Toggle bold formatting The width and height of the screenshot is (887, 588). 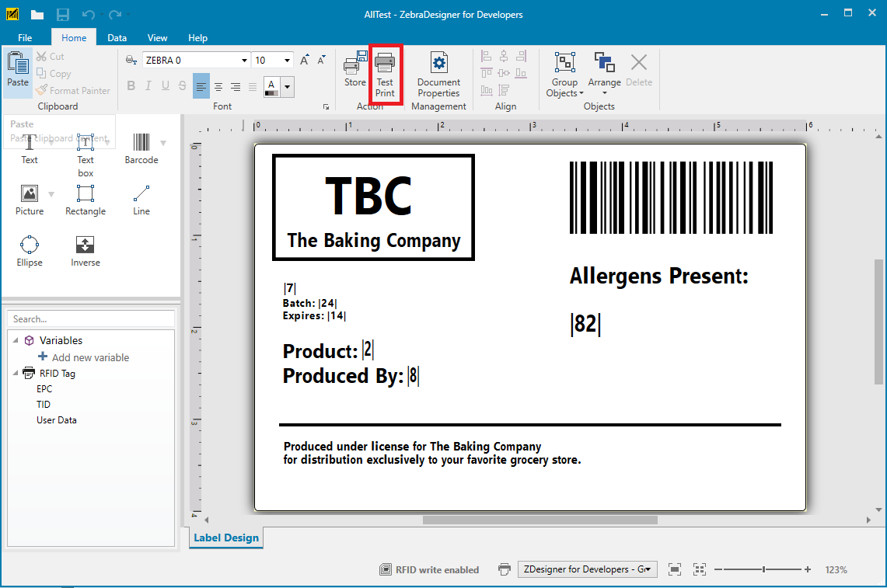131,85
